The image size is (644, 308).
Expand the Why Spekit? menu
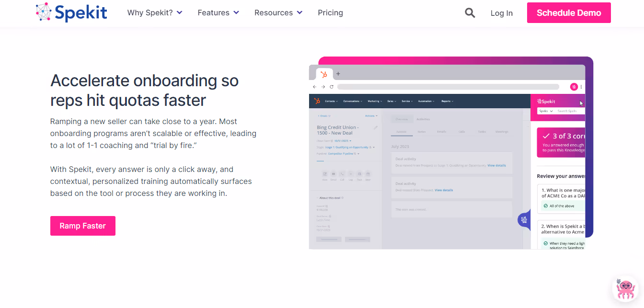tap(155, 13)
